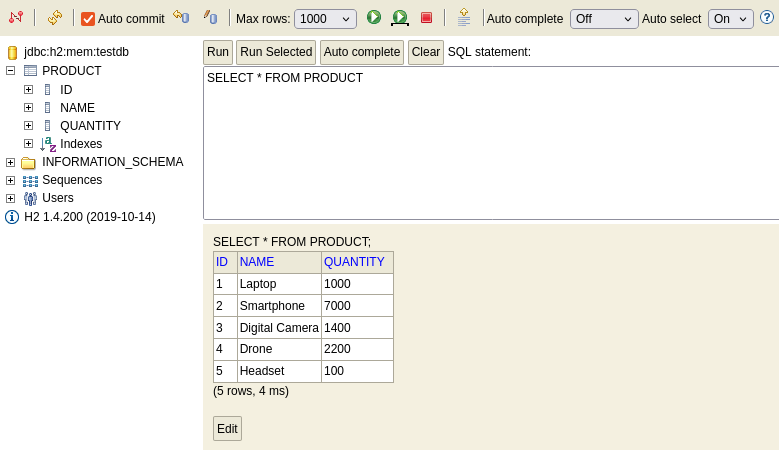Viewport: 779px width, 450px height.
Task: Click the Rollback icon
Action: [x=181, y=17]
